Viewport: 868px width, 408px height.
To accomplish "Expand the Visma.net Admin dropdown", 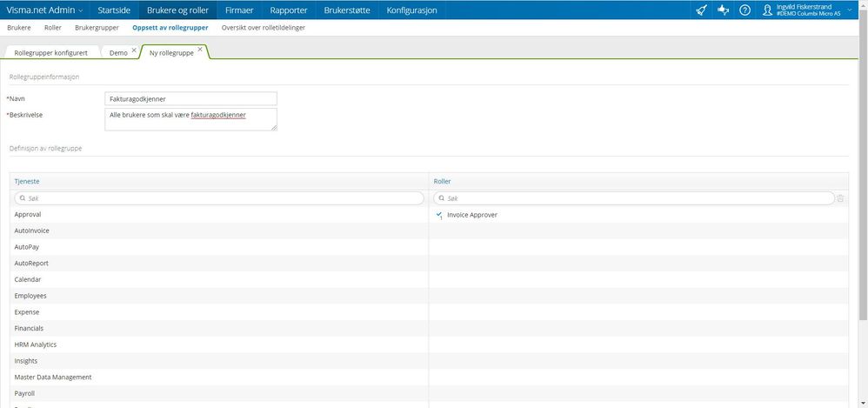I will [x=44, y=10].
